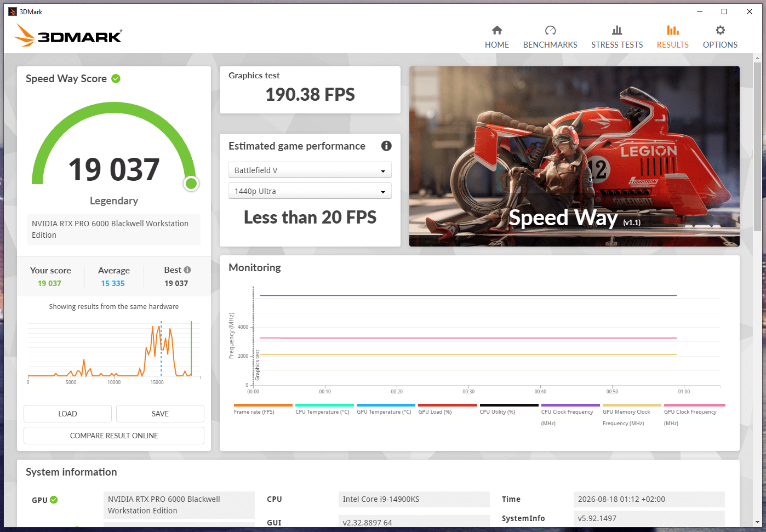Click the 19 037 value under Best
Viewport: 766px width, 532px height.
click(x=176, y=283)
